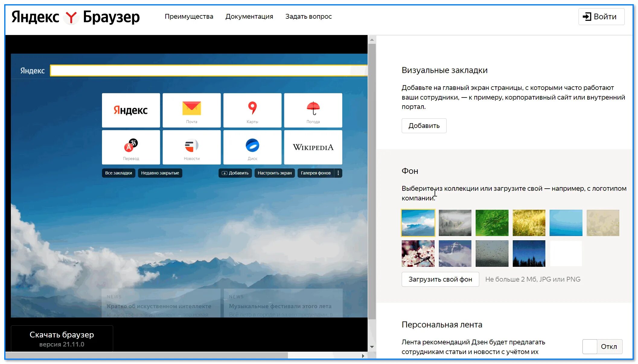Click Все закладки button in preview
Viewport: 638px width, 364px height.
click(119, 173)
